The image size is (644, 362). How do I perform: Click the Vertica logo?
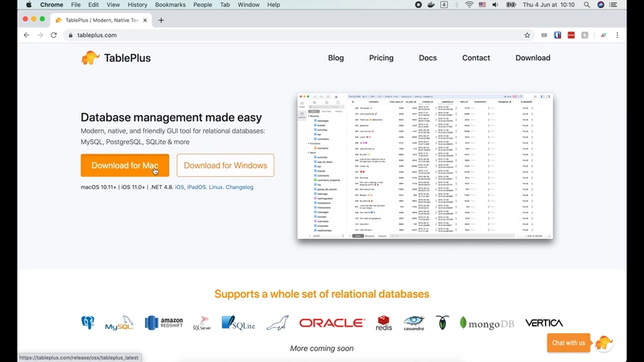(544, 323)
